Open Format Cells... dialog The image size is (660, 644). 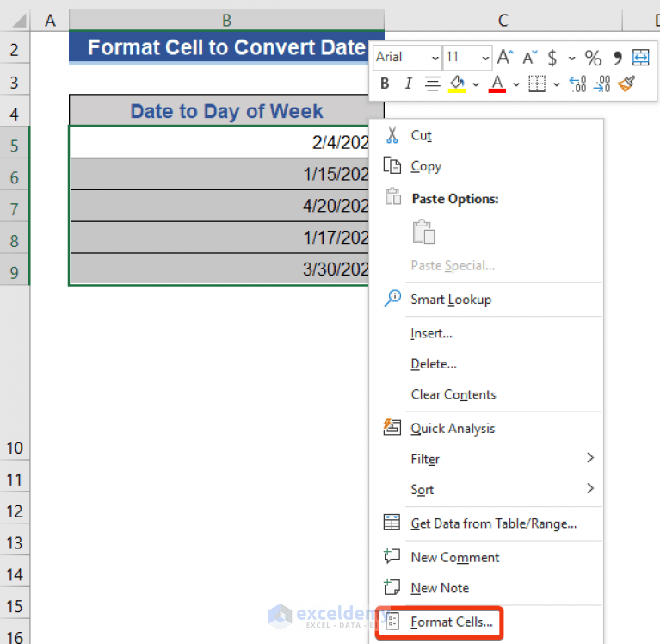click(486, 622)
